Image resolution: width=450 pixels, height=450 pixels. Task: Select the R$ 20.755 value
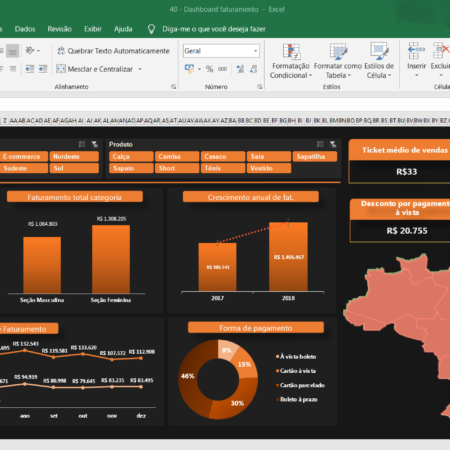(407, 231)
